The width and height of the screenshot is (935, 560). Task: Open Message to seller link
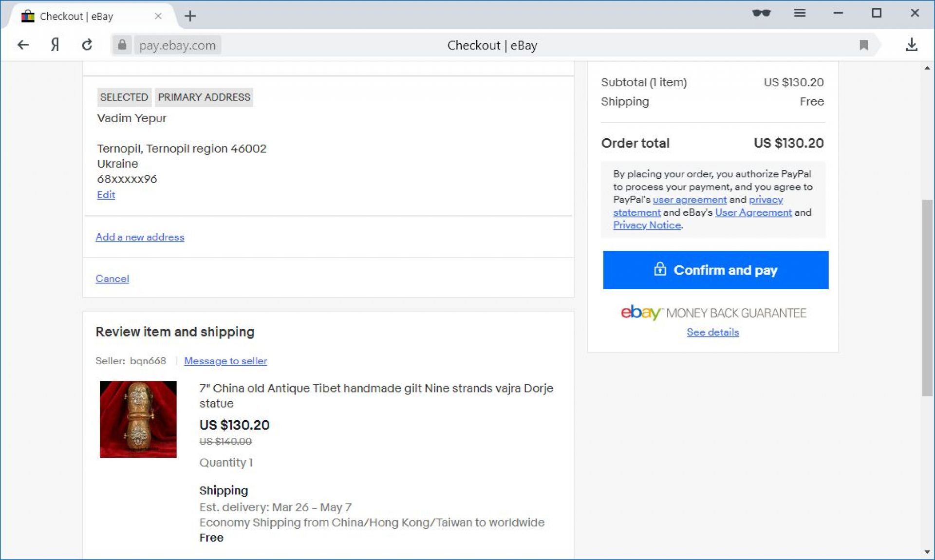point(225,361)
